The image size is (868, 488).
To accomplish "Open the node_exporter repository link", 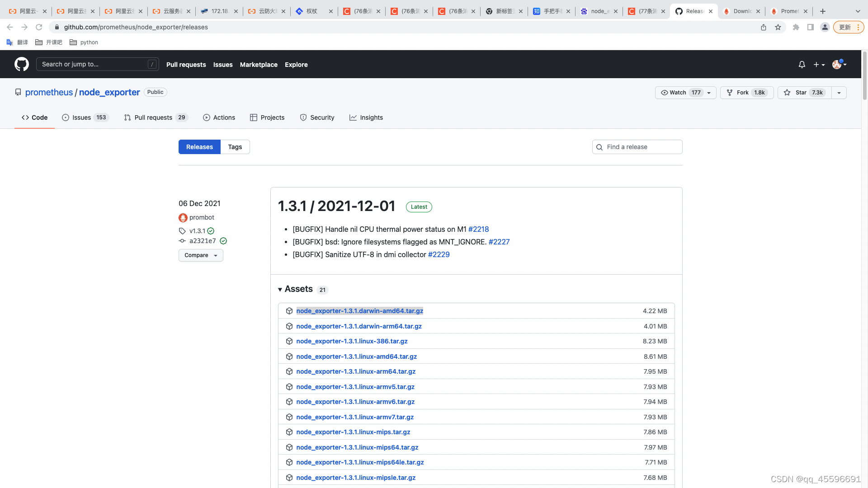I will [109, 92].
